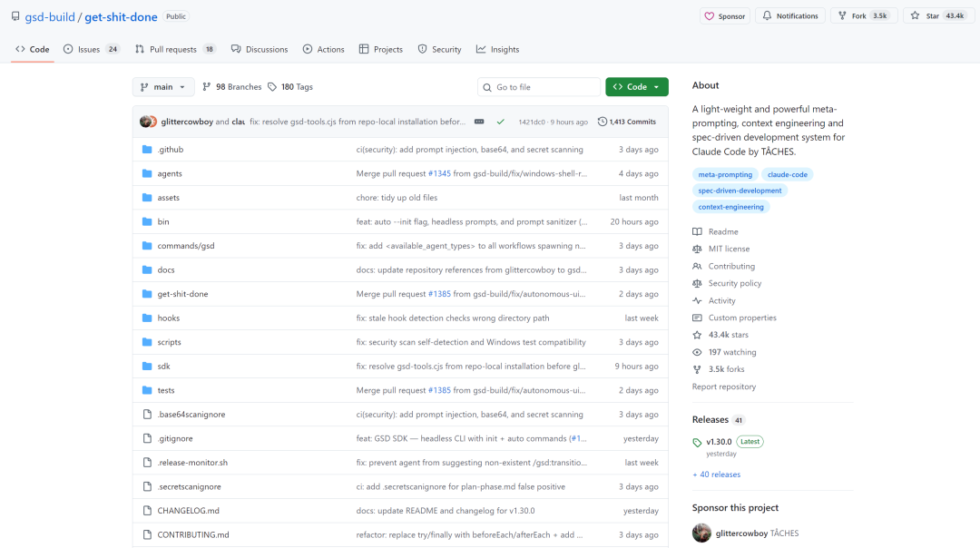Switch to the Issues tab
The height and width of the screenshot is (548, 980).
(x=91, y=49)
